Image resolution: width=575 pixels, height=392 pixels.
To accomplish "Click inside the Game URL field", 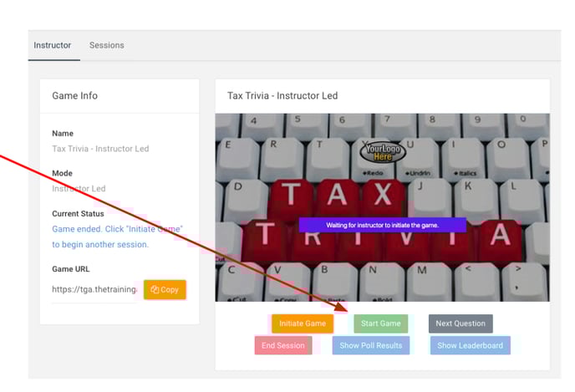I will tap(94, 289).
